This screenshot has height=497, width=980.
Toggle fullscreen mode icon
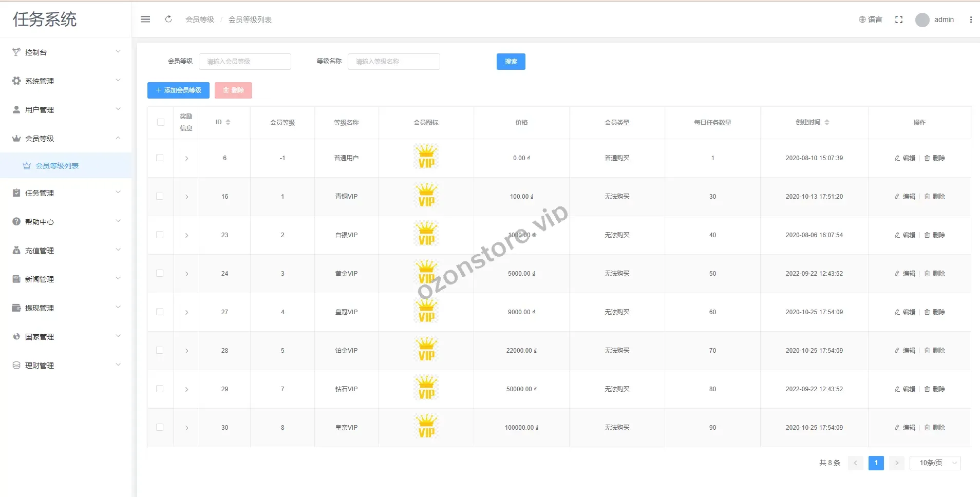898,20
